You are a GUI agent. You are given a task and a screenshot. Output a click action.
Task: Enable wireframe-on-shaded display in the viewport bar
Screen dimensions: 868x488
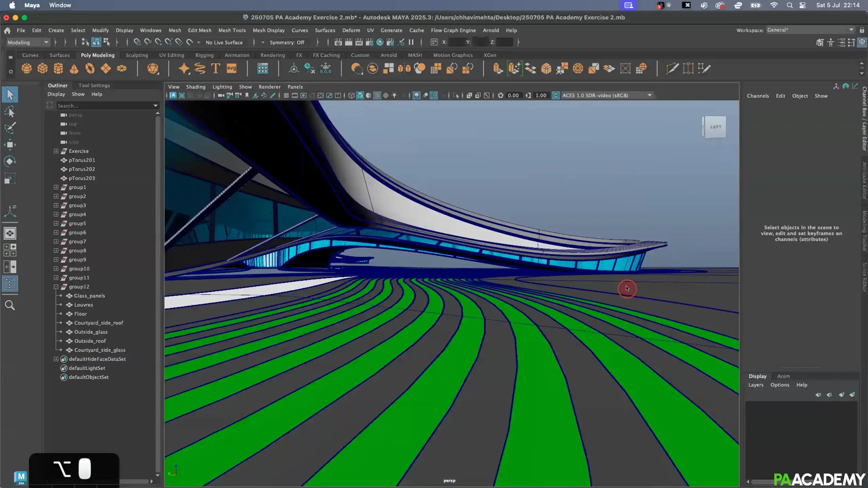[x=377, y=95]
